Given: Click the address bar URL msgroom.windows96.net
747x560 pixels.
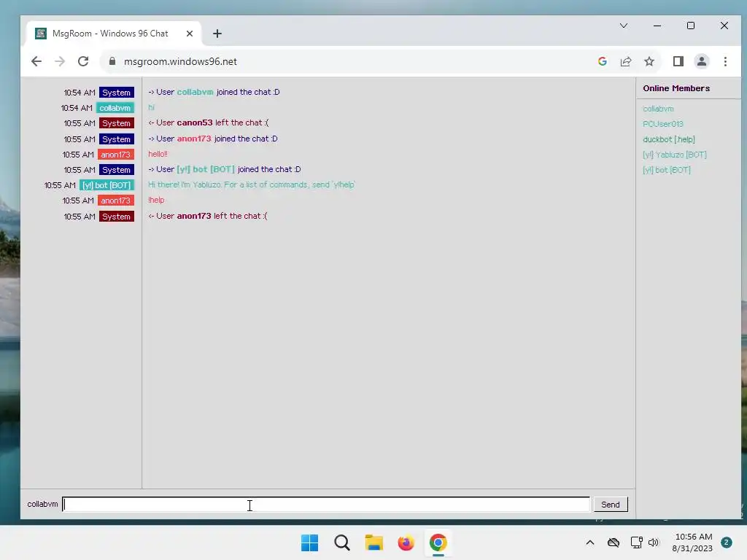Looking at the screenshot, I should coord(180,61).
